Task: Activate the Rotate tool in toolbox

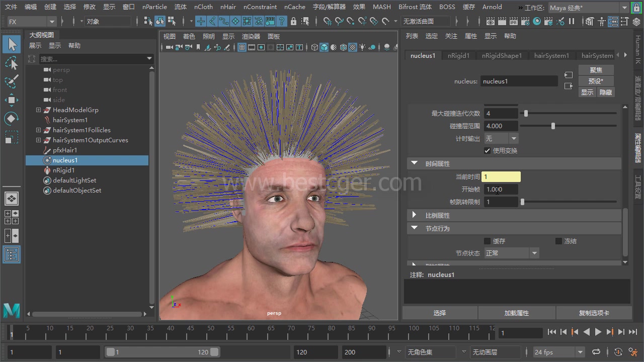Action: [11, 119]
